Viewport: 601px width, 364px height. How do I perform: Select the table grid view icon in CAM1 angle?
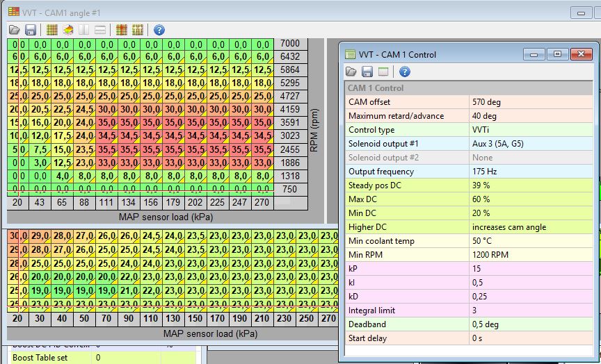point(52,30)
